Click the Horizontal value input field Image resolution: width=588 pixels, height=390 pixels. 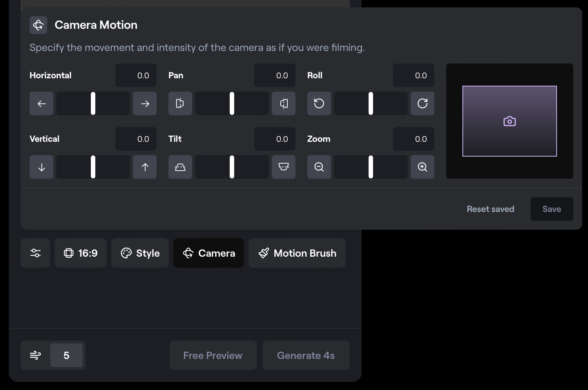136,75
